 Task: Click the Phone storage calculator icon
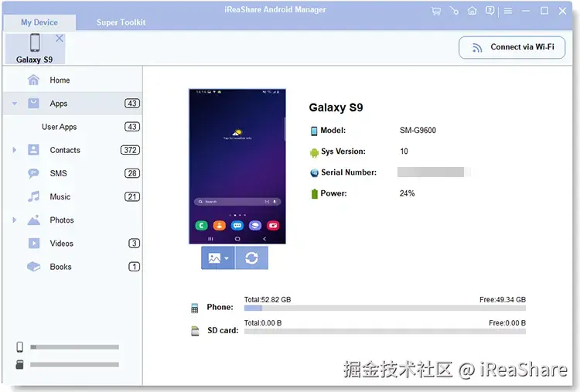(x=195, y=308)
